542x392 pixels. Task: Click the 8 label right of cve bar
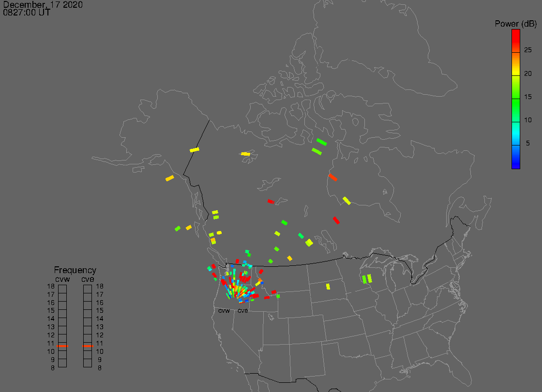coord(100,368)
